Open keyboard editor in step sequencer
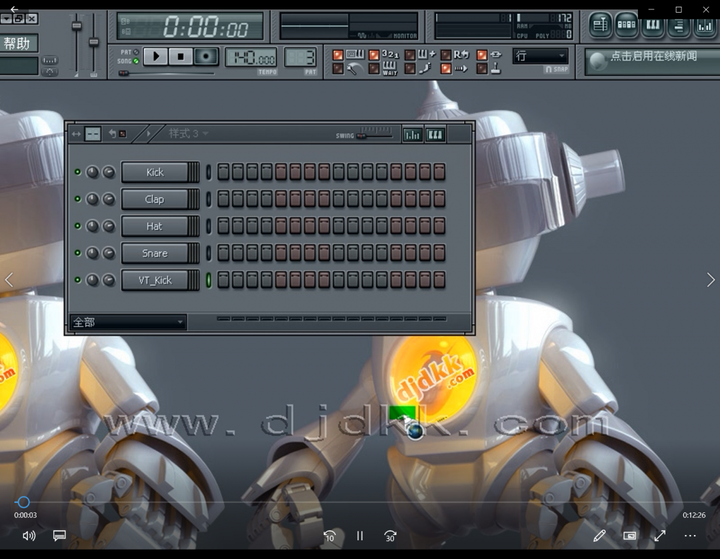 coord(435,135)
